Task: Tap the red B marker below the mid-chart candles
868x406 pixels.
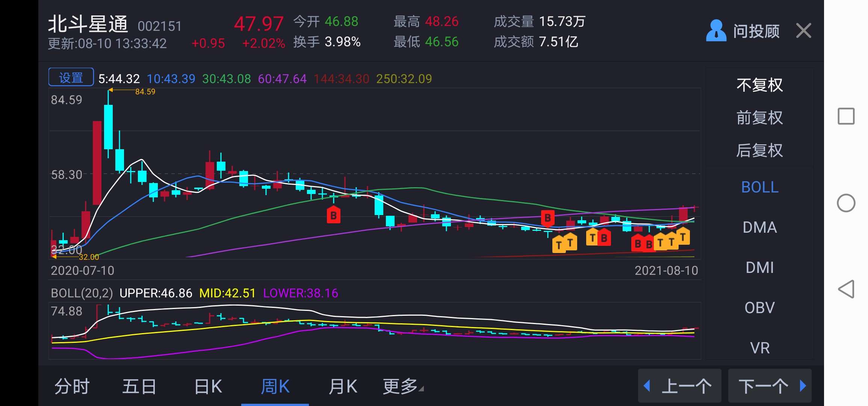Action: (333, 215)
